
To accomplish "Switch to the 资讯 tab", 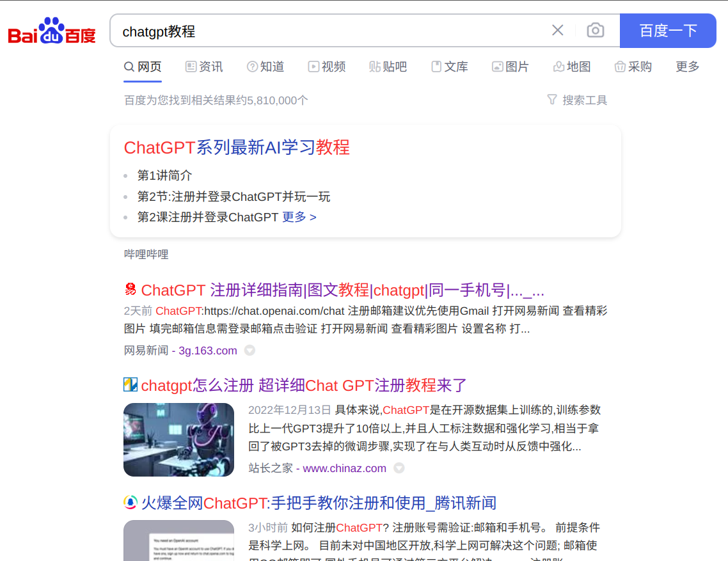I will pos(204,67).
